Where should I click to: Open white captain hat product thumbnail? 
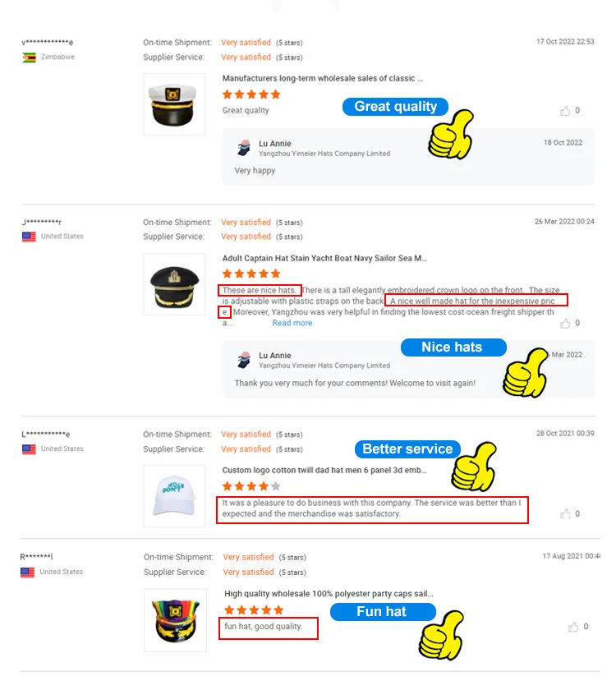pyautogui.click(x=174, y=104)
